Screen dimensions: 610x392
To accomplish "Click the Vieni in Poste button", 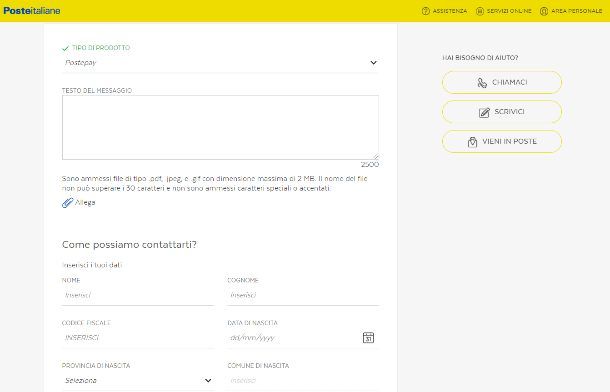I will [x=502, y=142].
